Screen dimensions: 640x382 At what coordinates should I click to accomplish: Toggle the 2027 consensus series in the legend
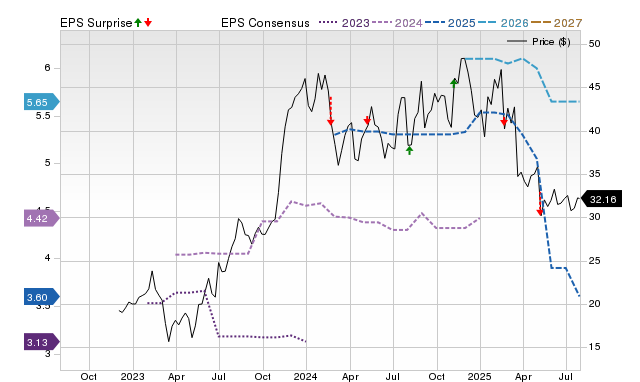tap(556, 23)
